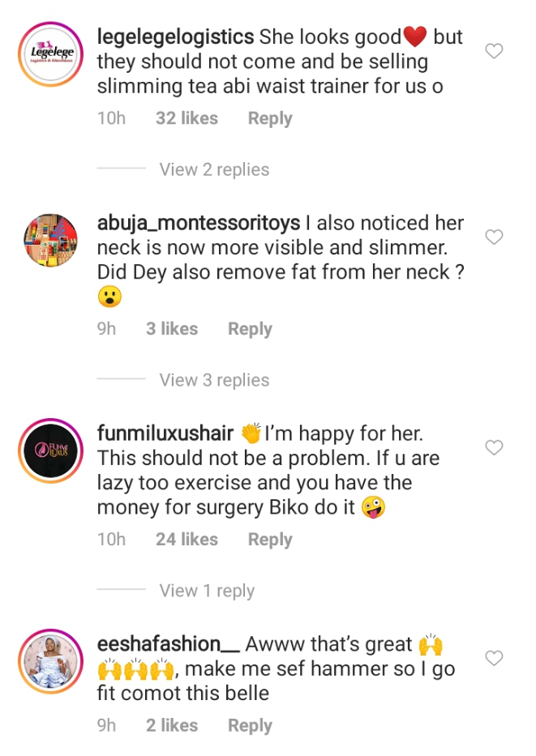Expand View 2 replies
The height and width of the screenshot is (756, 536).
(214, 169)
